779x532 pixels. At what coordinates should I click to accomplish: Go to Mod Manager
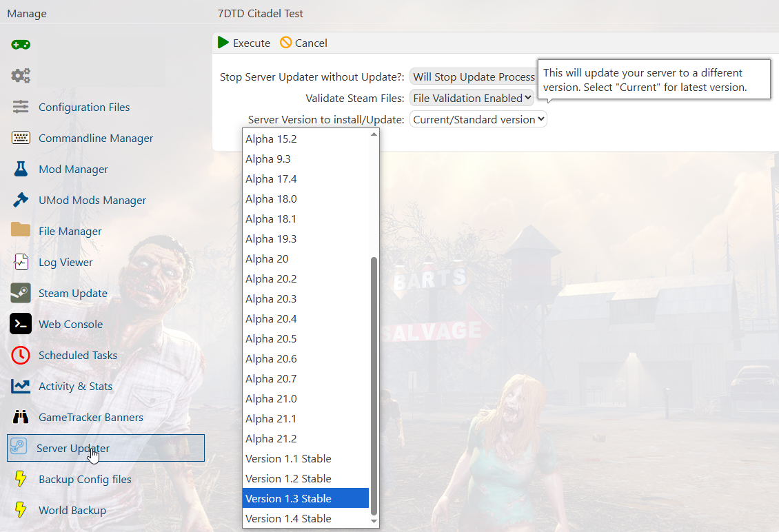pyautogui.click(x=73, y=169)
